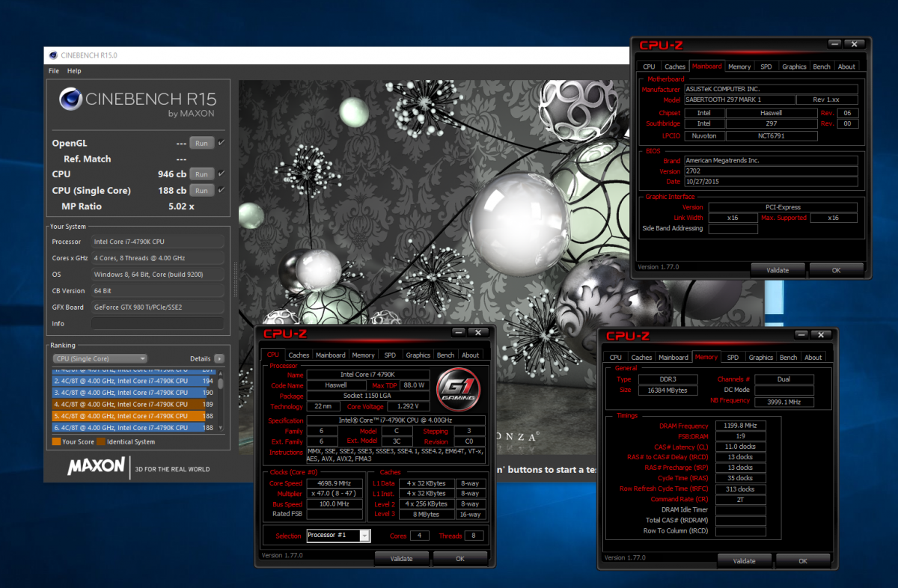
Task: Click the Cinebench R15 sphere logo
Action: click(x=70, y=99)
